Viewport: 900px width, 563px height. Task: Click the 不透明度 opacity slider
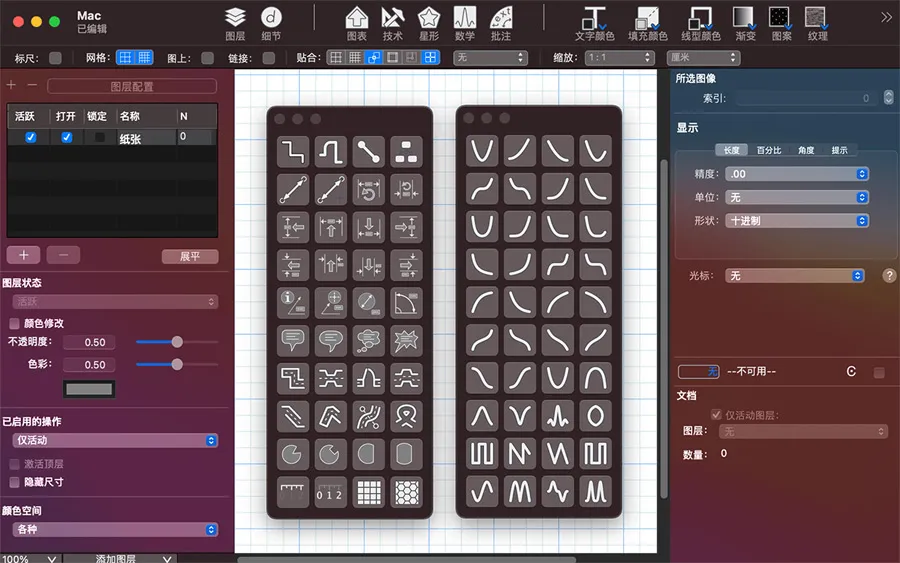pyautogui.click(x=177, y=342)
